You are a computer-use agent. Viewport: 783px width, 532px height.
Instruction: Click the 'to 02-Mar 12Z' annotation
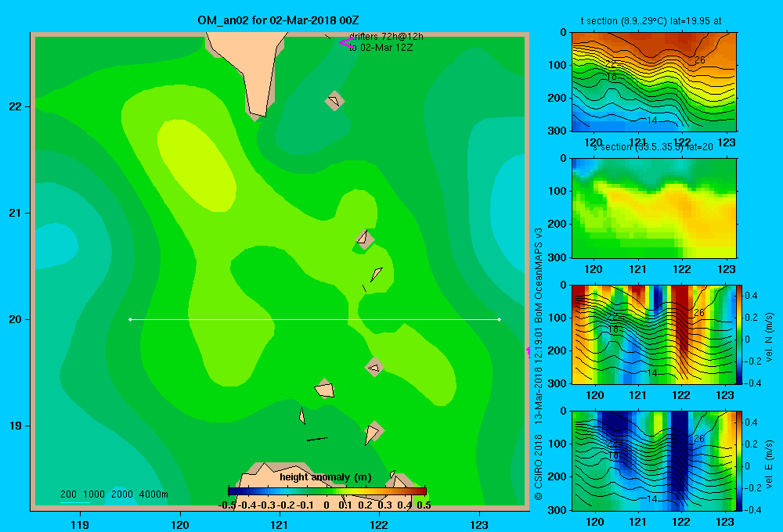coord(381,48)
